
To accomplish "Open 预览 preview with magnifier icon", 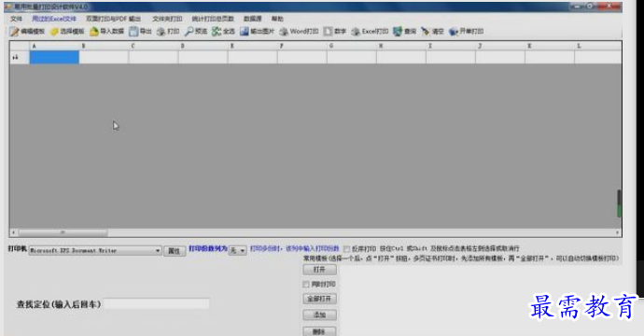I will (x=189, y=32).
